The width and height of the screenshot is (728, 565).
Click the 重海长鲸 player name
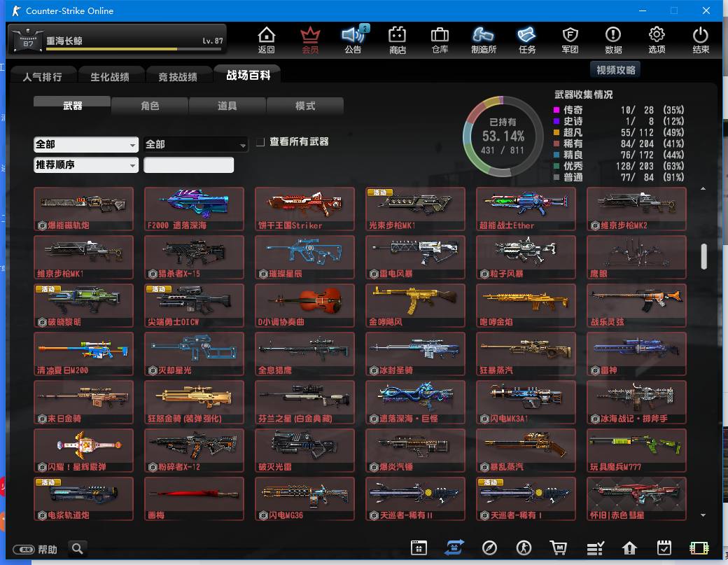(x=64, y=41)
